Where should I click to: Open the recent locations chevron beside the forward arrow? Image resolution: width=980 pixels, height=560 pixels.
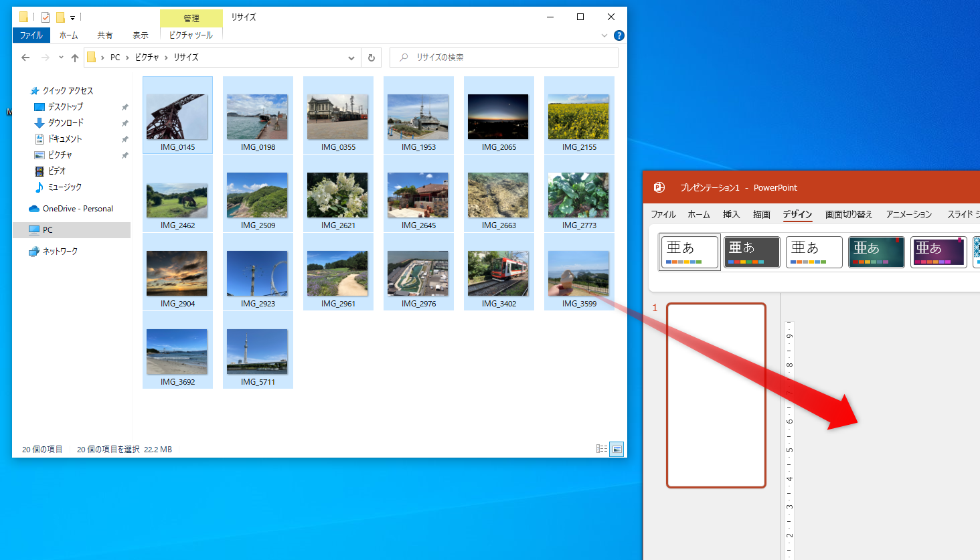pos(60,58)
